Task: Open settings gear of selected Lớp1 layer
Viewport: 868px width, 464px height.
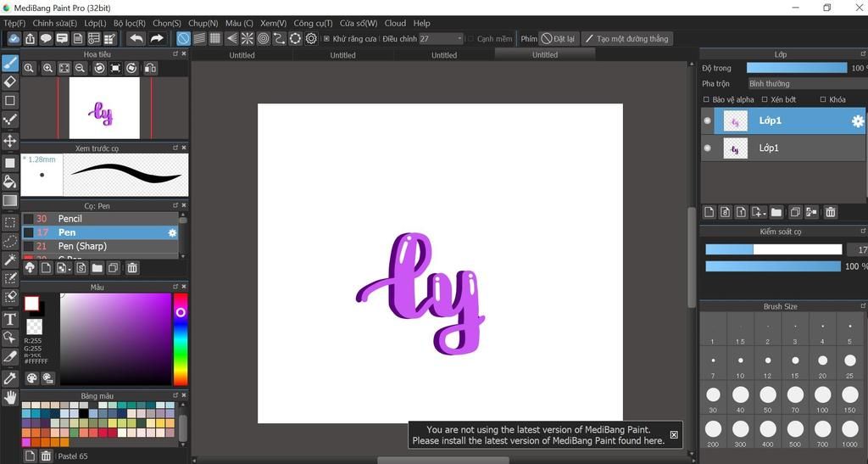Action: pos(858,120)
